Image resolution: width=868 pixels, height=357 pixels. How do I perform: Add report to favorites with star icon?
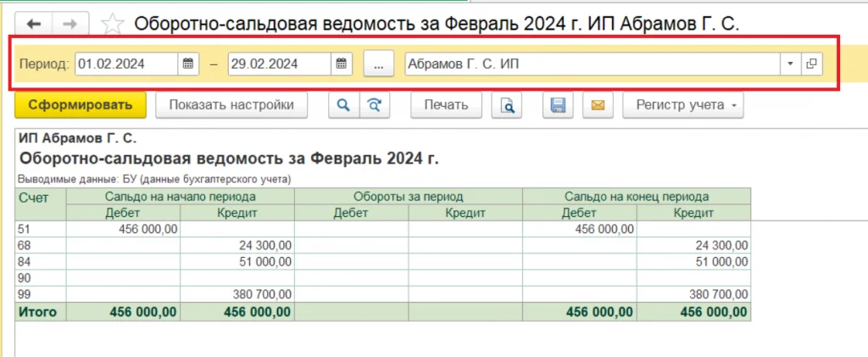coord(111,24)
